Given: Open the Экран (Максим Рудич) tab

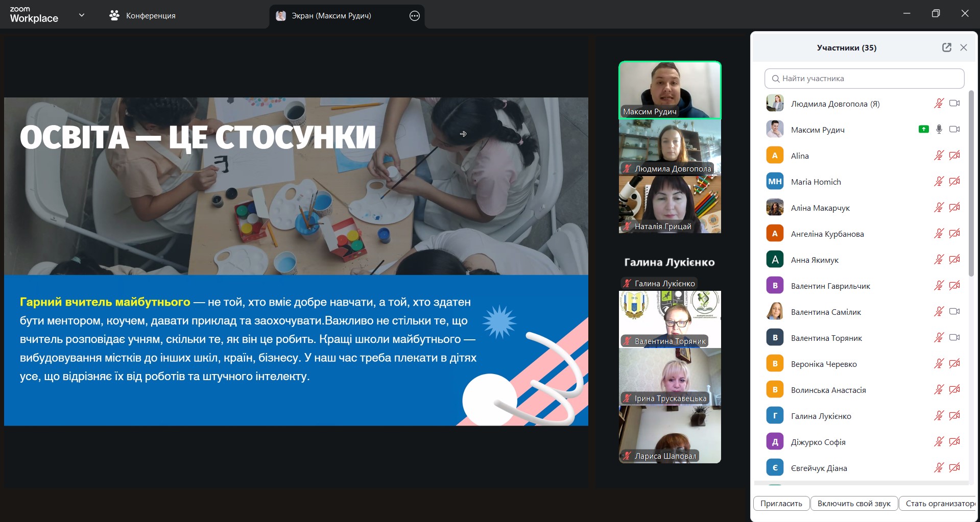Looking at the screenshot, I should tap(331, 16).
